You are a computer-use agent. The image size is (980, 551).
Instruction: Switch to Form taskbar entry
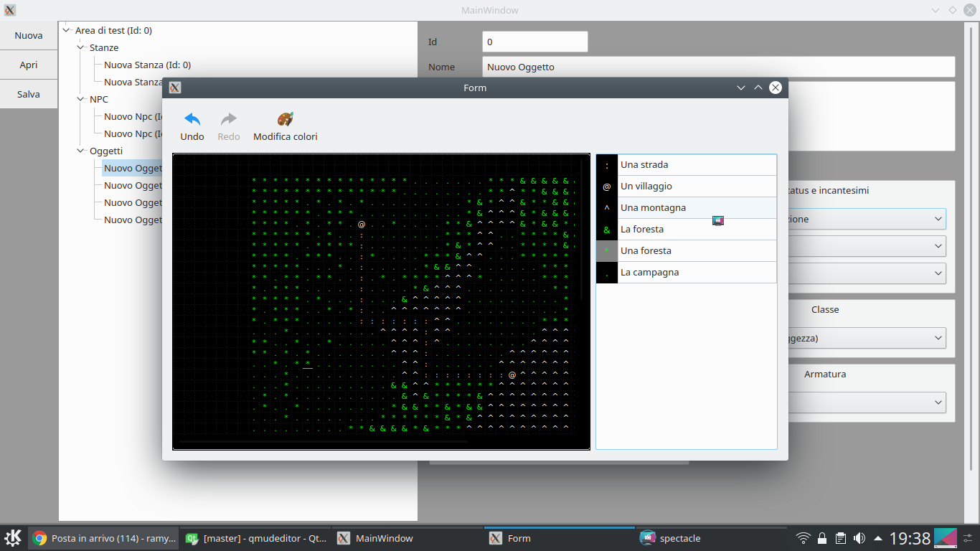point(560,538)
